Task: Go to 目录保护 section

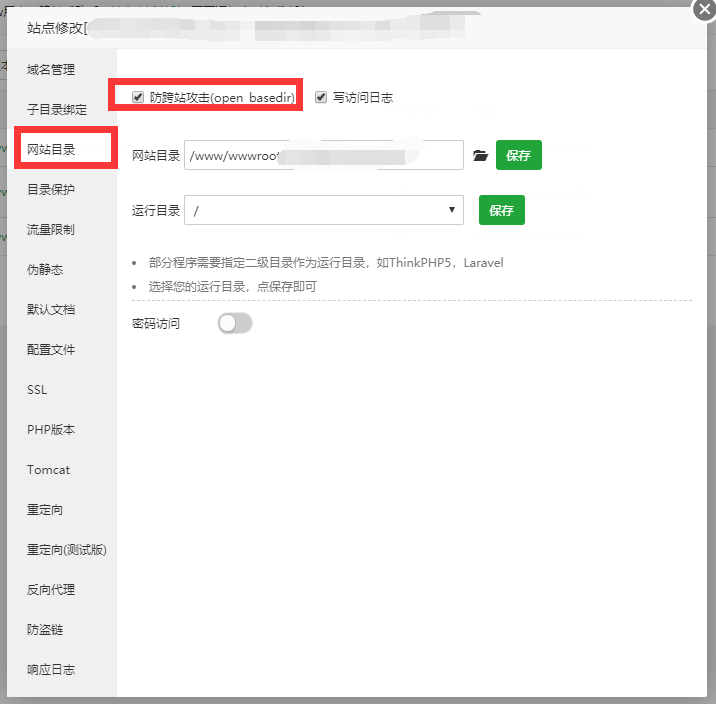Action: [51, 190]
